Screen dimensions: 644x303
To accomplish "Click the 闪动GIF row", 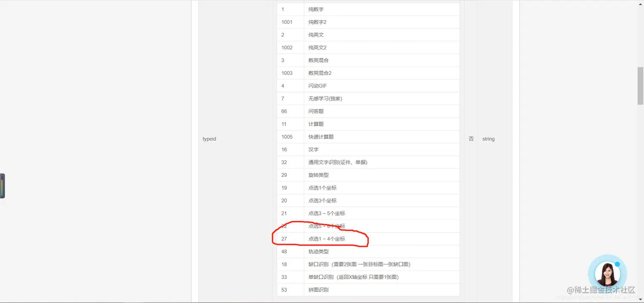I will (317, 86).
